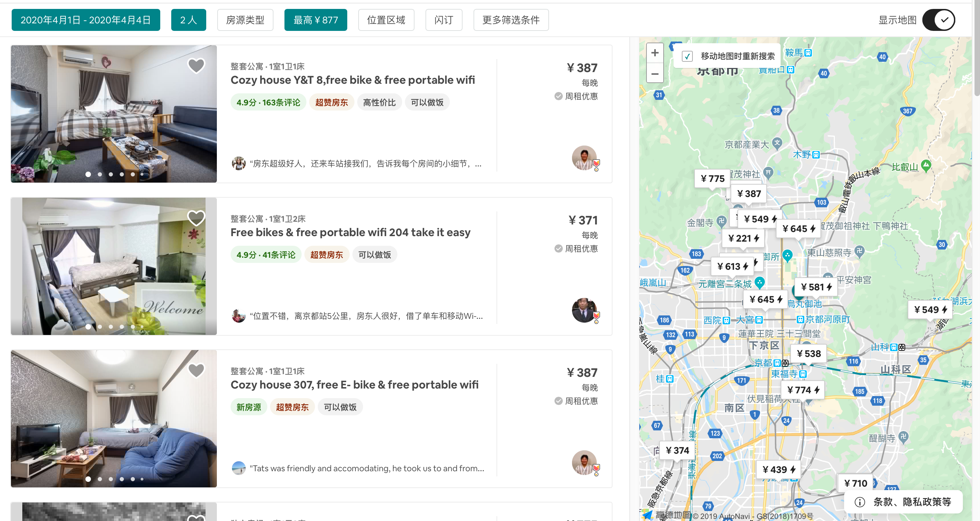Screen dimensions: 980x521
Task: Open max price ¥877 filter
Action: click(315, 20)
